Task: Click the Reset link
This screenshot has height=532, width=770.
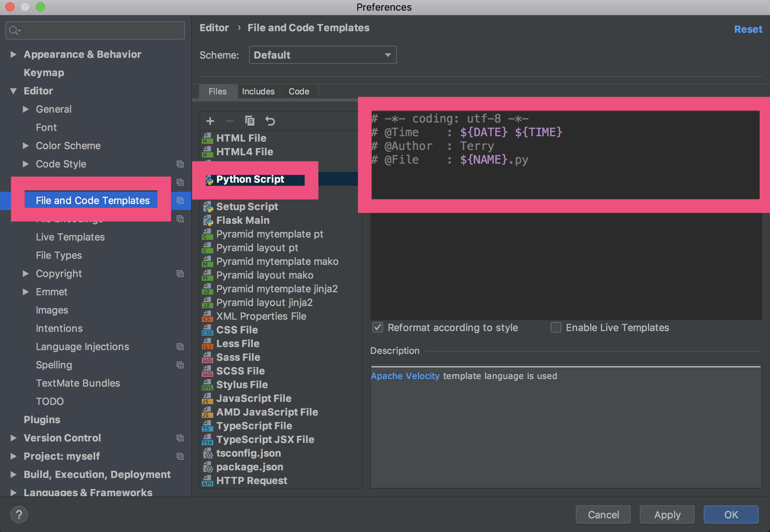Action: [748, 29]
